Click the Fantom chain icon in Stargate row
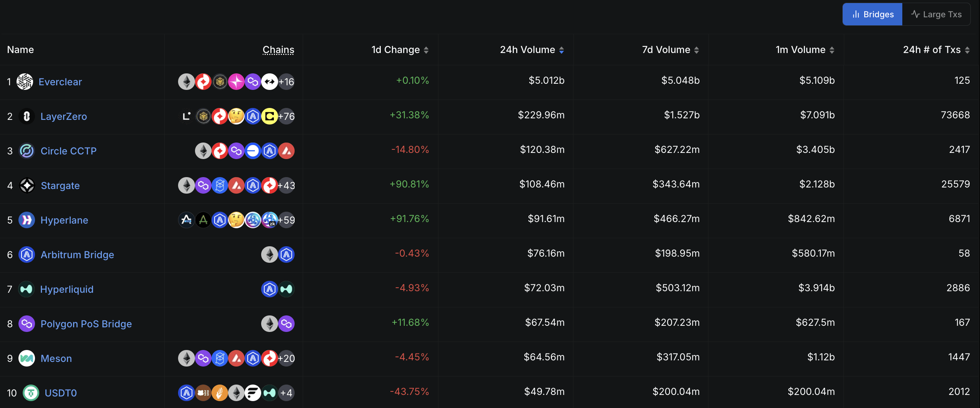The height and width of the screenshot is (408, 980). (220, 185)
